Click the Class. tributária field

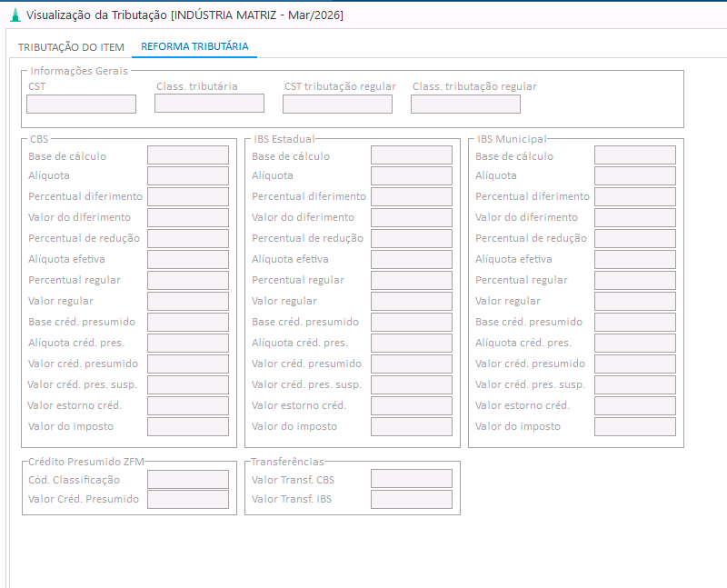click(x=210, y=104)
